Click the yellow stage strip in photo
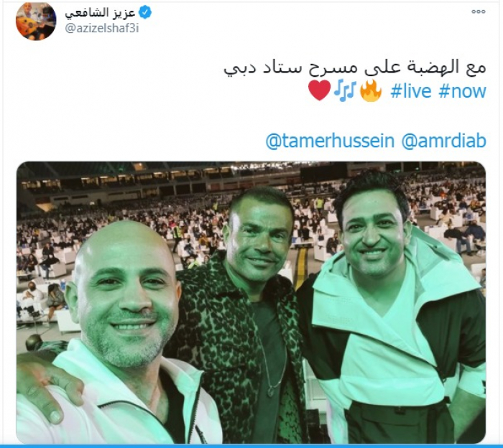Screen dimensions: 503x448 pyautogui.click(x=302, y=266)
